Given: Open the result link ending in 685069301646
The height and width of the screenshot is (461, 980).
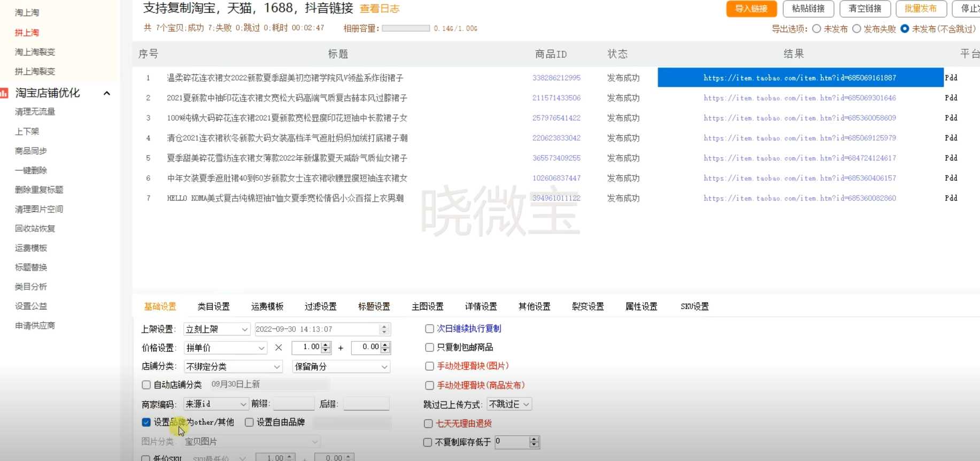Looking at the screenshot, I should [800, 98].
